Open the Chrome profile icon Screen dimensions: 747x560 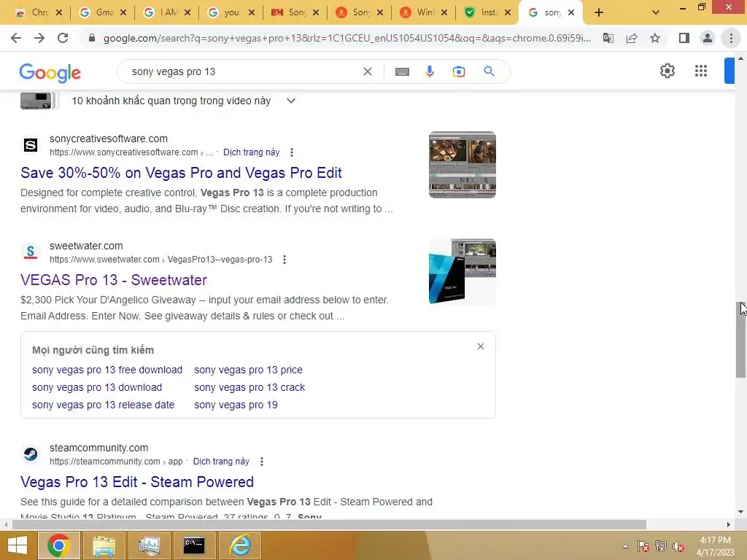click(x=708, y=38)
